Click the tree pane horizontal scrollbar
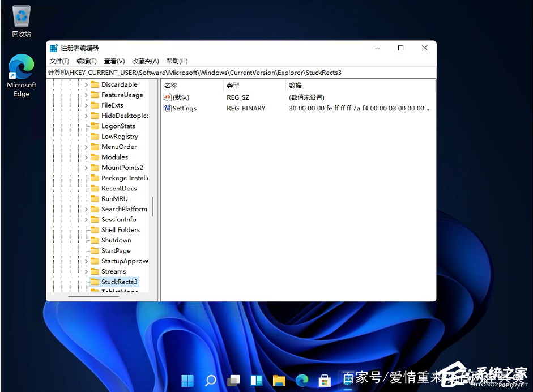Screen dimensions: 533x392 point(93,296)
